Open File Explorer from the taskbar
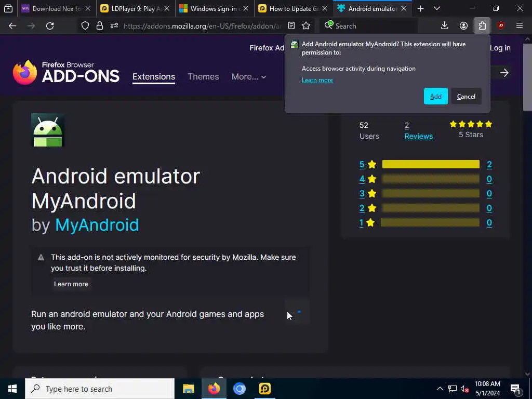This screenshot has width=532, height=399. 188,389
